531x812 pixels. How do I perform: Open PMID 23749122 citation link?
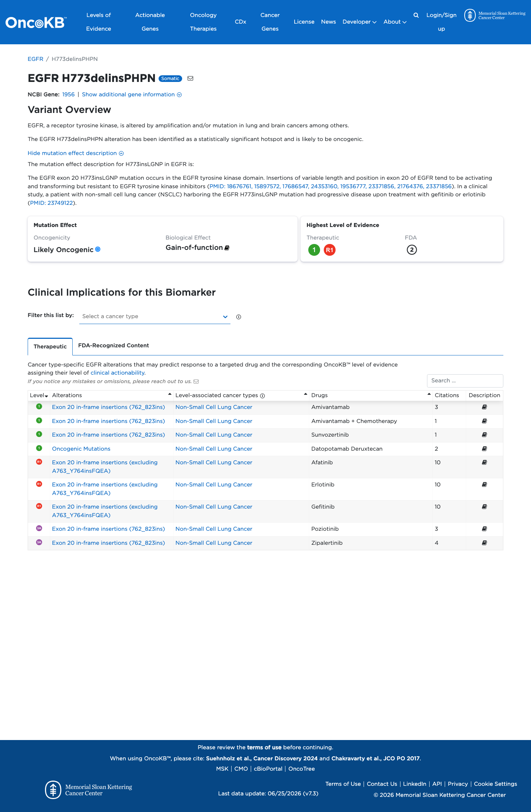click(51, 203)
